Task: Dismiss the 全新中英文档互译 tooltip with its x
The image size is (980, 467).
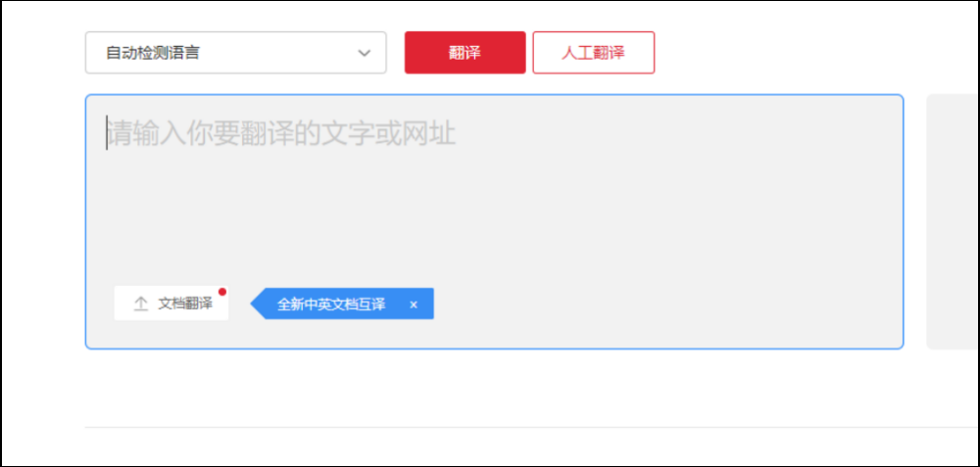Action: click(x=414, y=304)
